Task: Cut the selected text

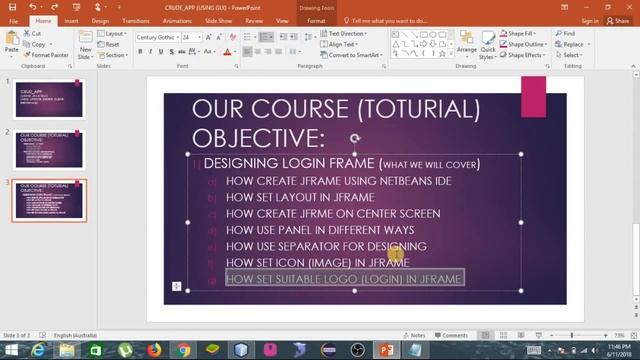Action: [32, 33]
